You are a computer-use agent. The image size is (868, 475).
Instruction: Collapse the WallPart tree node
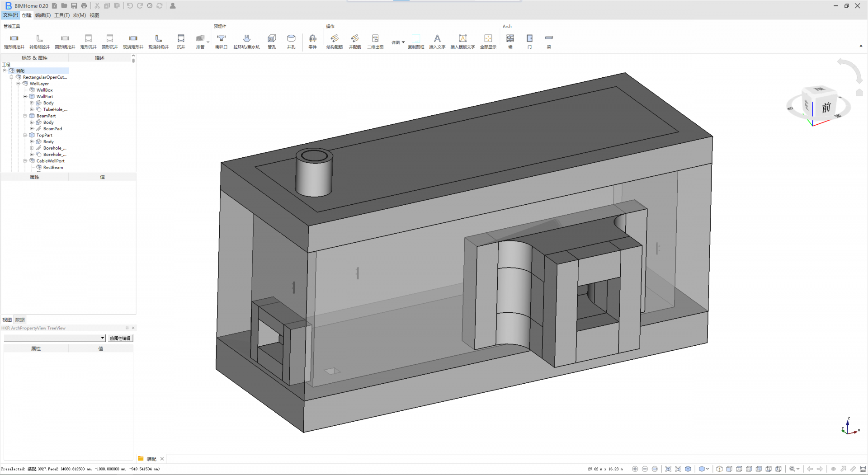25,97
